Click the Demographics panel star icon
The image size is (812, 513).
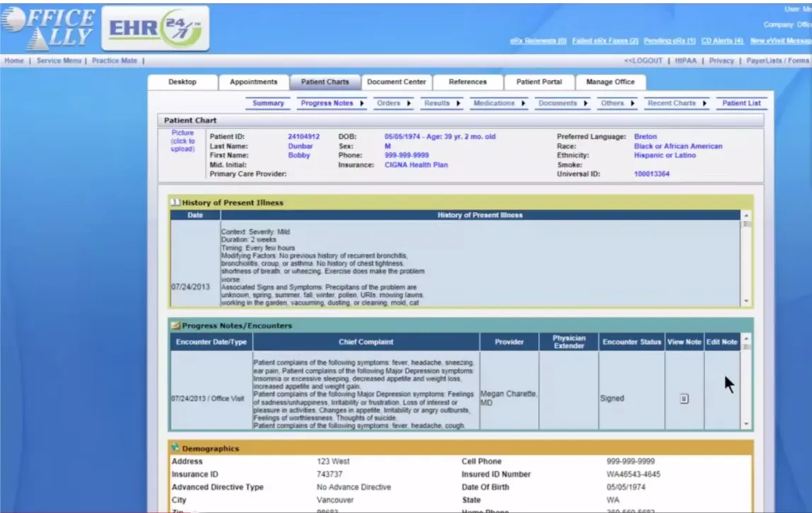[x=176, y=449]
